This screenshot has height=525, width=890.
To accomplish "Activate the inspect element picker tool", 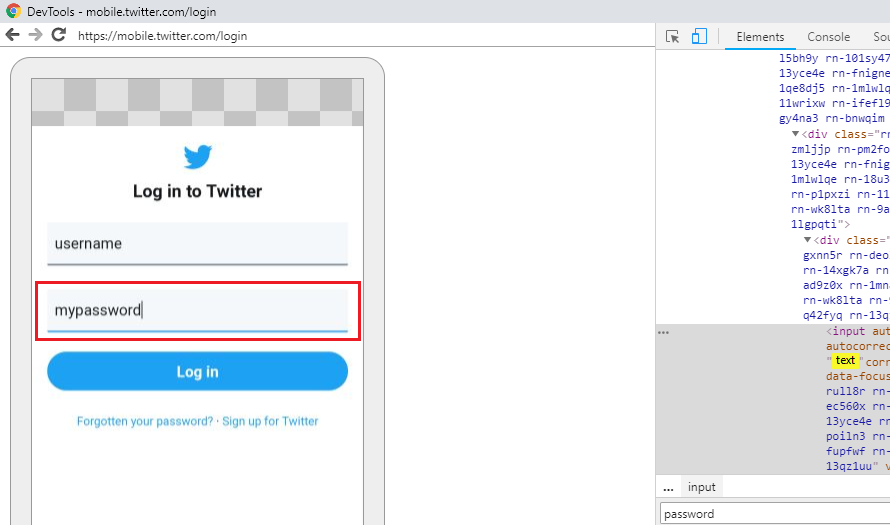I will (x=672, y=37).
